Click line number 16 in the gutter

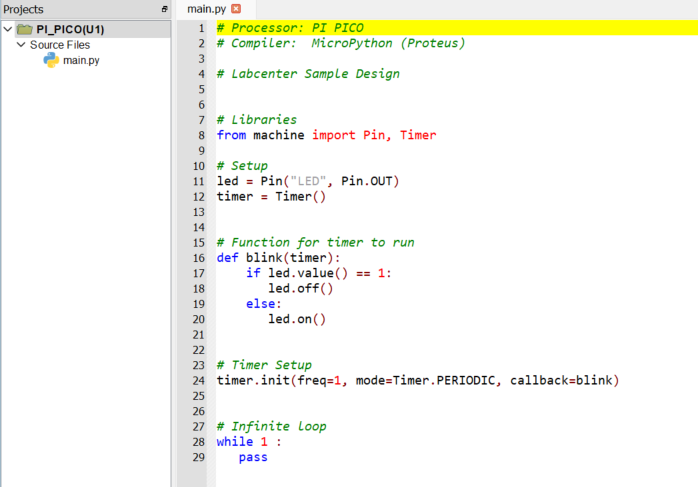(199, 258)
